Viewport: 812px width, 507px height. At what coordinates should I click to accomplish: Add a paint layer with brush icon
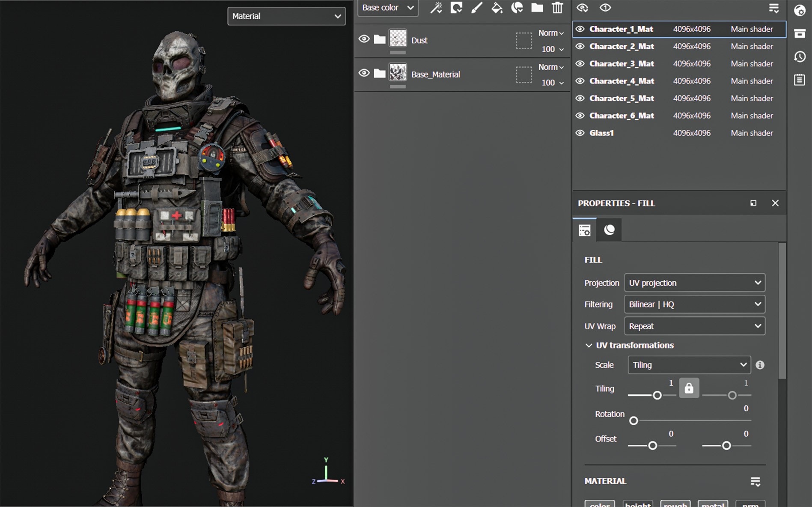click(476, 8)
